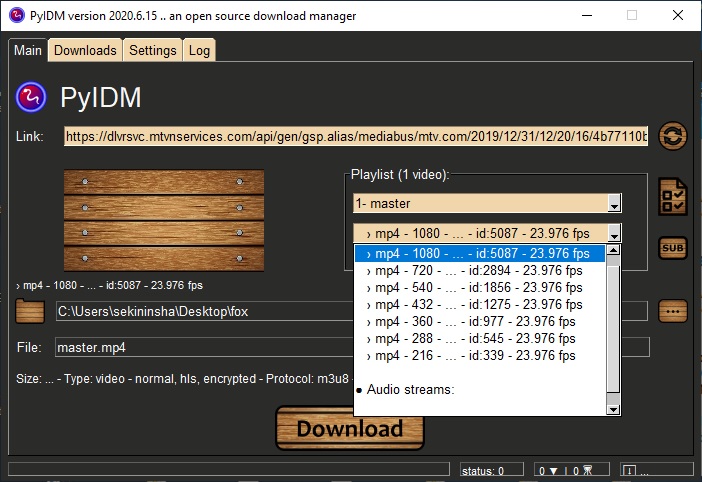The width and height of the screenshot is (702, 482).
Task: Click the 'Size: ... - Type: video' info text
Action: coord(182,379)
